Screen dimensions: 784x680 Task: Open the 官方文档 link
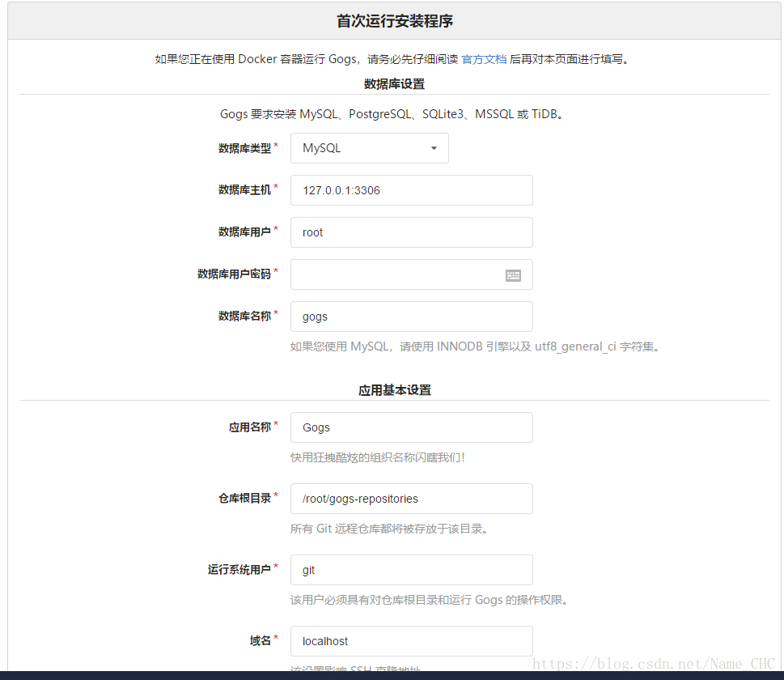(484, 59)
